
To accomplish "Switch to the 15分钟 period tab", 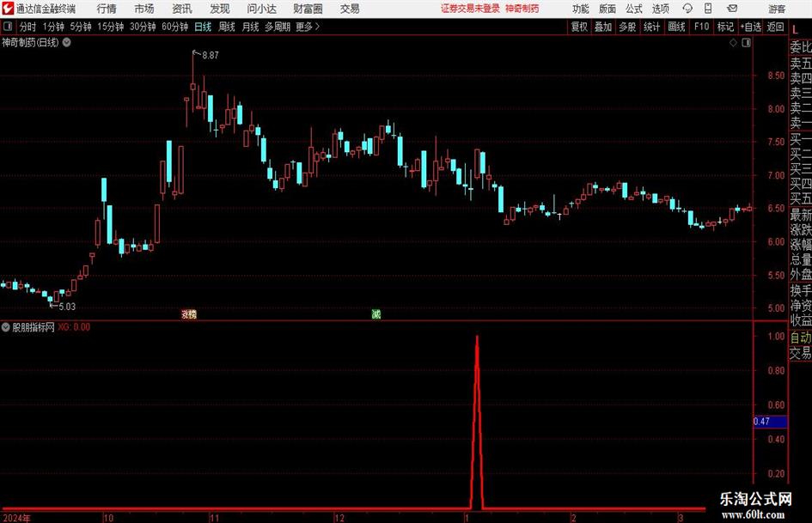I will (x=111, y=27).
